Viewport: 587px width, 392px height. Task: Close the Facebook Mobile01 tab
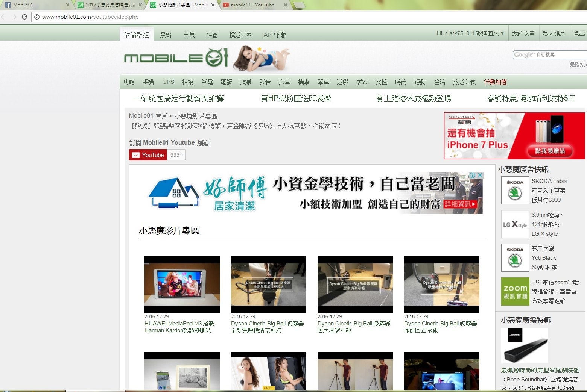point(68,5)
